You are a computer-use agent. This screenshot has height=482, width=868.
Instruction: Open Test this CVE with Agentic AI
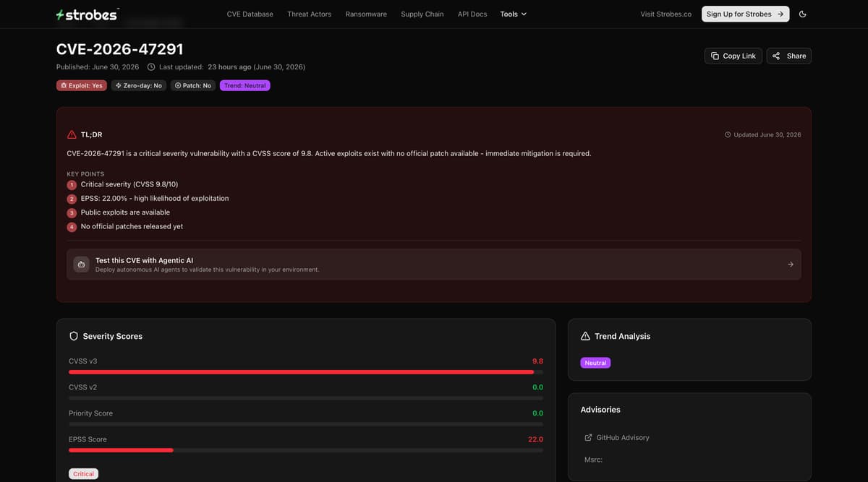[434, 264]
